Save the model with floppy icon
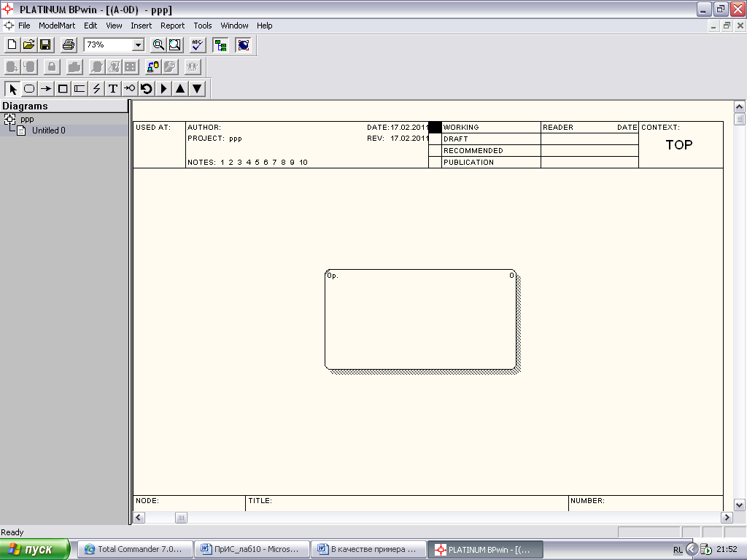The height and width of the screenshot is (560, 747). [45, 45]
